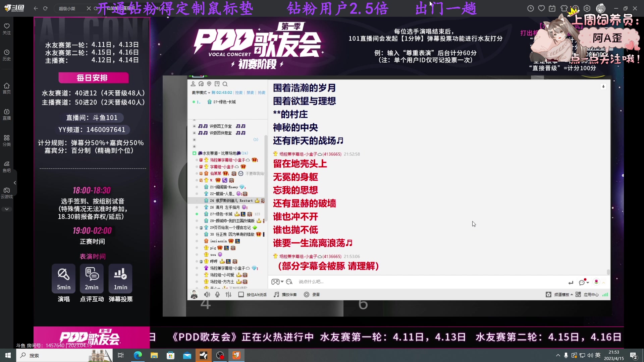Select the 评委团工作室 channel
The width and height of the screenshot is (644, 362).
pos(221,126)
